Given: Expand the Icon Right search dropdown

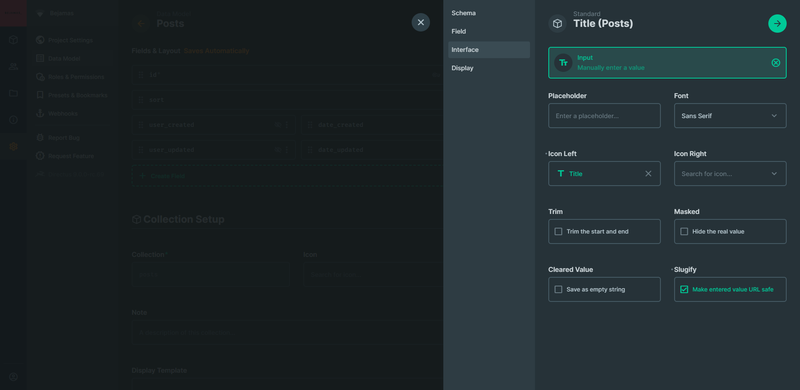Looking at the screenshot, I should coord(730,174).
